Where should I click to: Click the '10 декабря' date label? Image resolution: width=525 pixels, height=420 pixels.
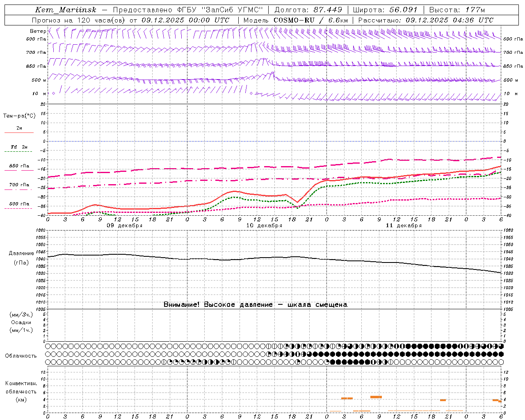264,226
